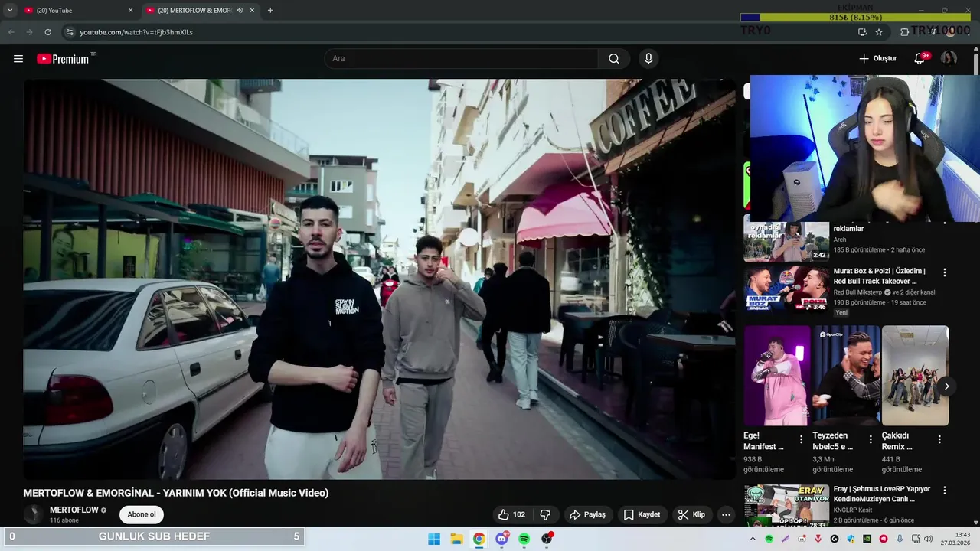Open the tab search dropdown arrow
The width and height of the screenshot is (980, 551).
click(10, 11)
